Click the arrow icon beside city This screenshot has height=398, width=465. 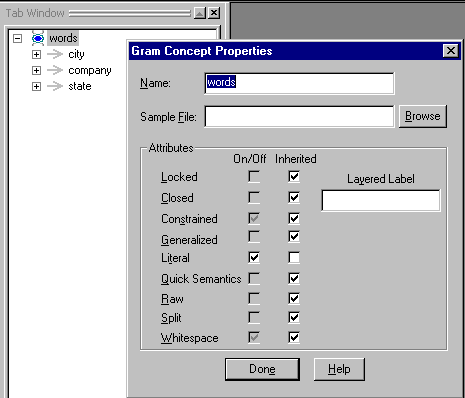pyautogui.click(x=55, y=54)
